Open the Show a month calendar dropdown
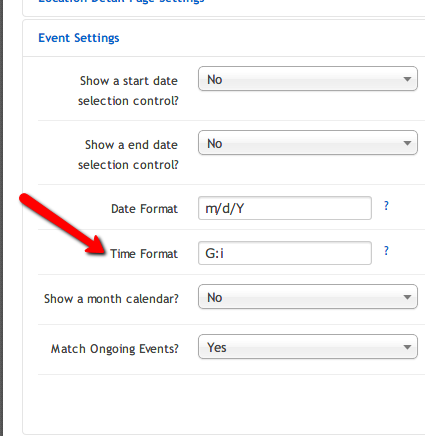 pyautogui.click(x=308, y=297)
